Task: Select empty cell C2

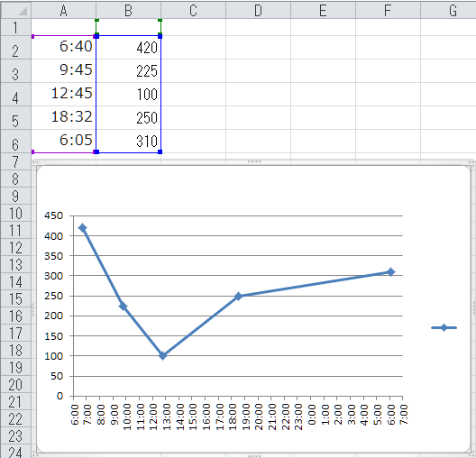Action: point(193,48)
